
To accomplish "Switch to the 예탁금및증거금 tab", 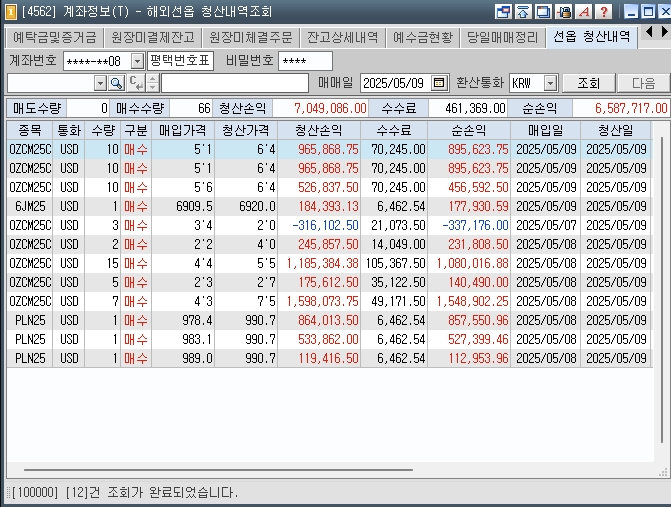I will click(x=55, y=38).
